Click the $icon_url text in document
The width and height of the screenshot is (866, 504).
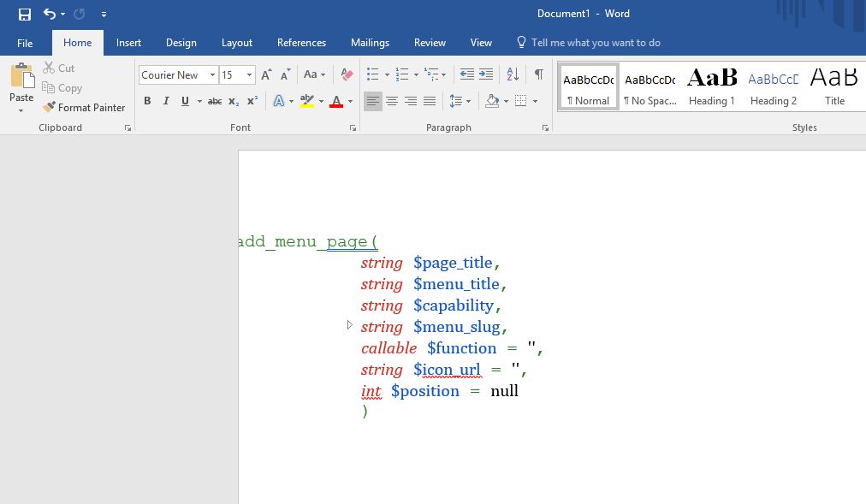coord(447,370)
